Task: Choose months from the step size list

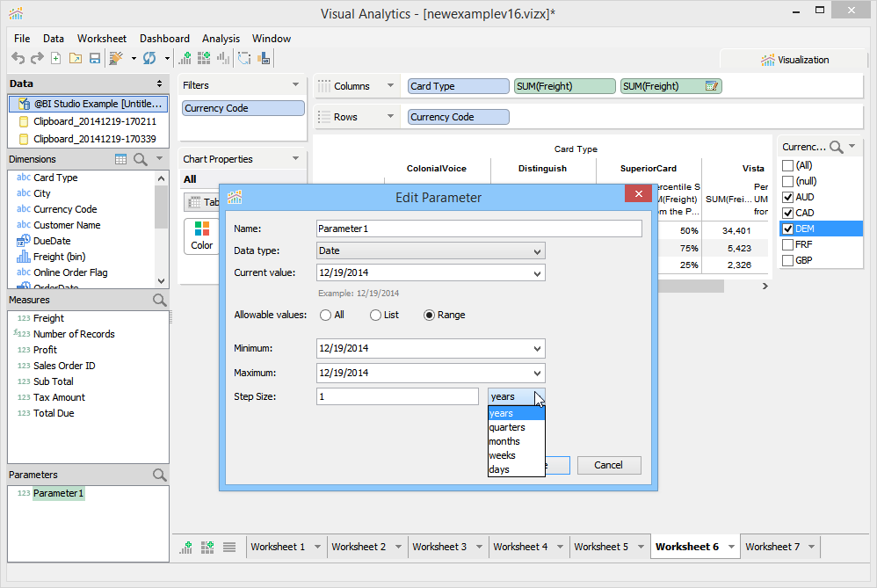Action: pyautogui.click(x=504, y=441)
